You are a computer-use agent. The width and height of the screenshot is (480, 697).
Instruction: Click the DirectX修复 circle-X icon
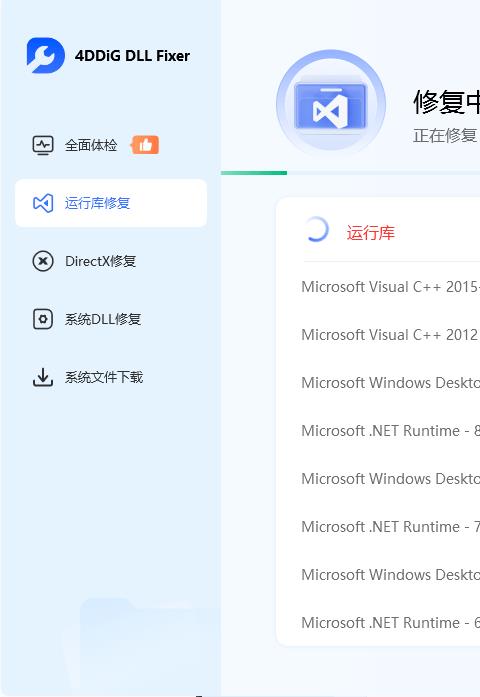(x=43, y=261)
